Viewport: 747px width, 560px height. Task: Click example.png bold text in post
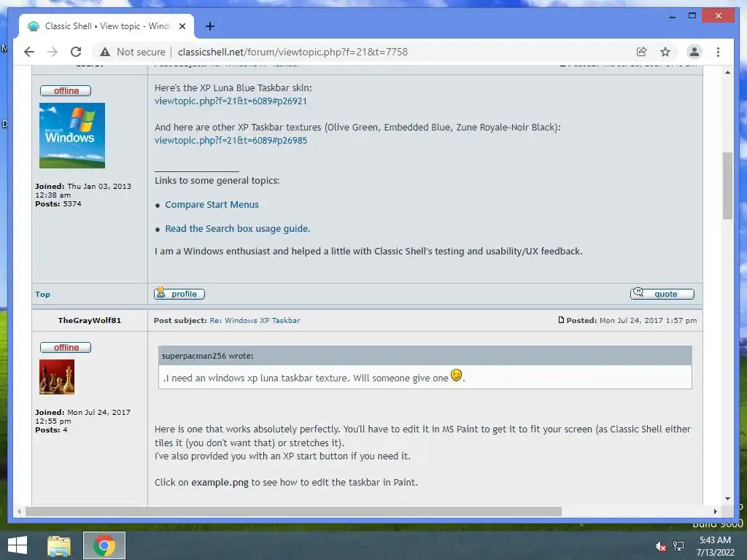[x=220, y=483]
